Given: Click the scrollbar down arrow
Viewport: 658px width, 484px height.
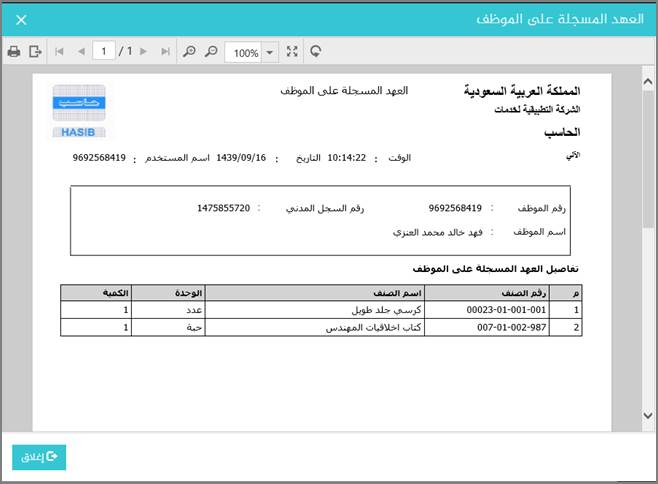Looking at the screenshot, I should click(648, 416).
